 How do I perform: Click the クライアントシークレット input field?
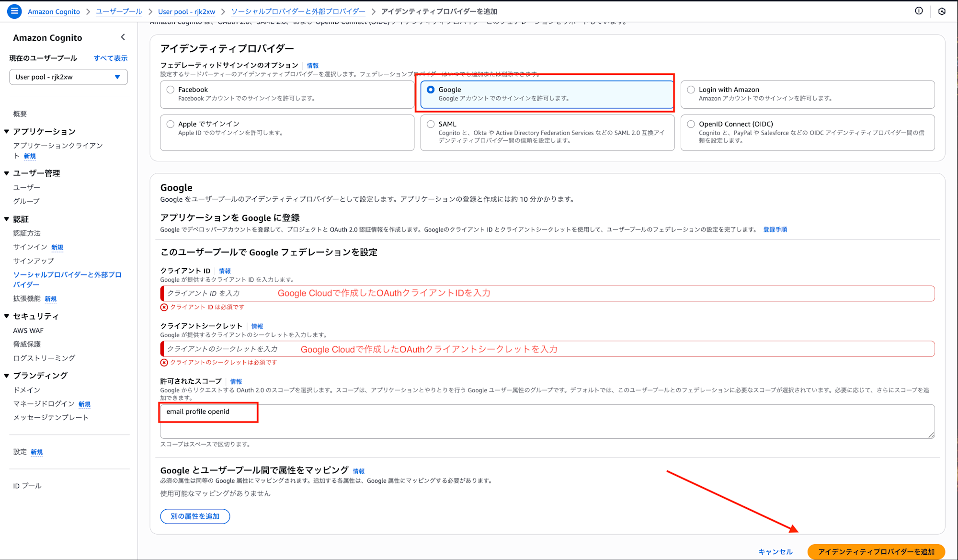[x=547, y=349]
